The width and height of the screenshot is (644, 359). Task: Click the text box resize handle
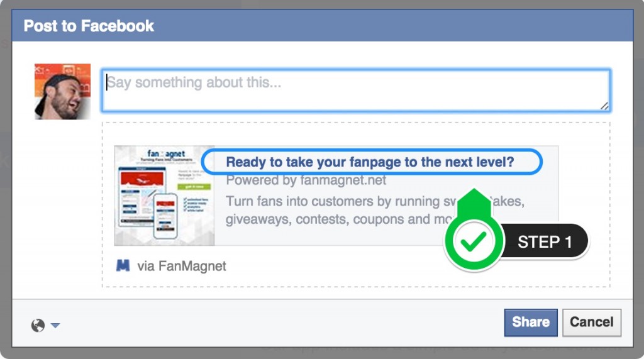604,106
